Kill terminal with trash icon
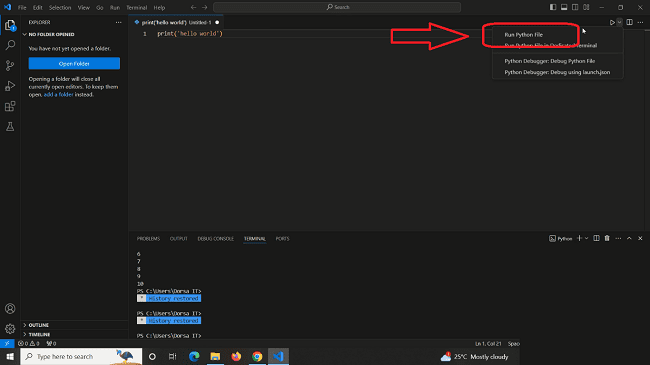The height and width of the screenshot is (365, 650). [607, 238]
